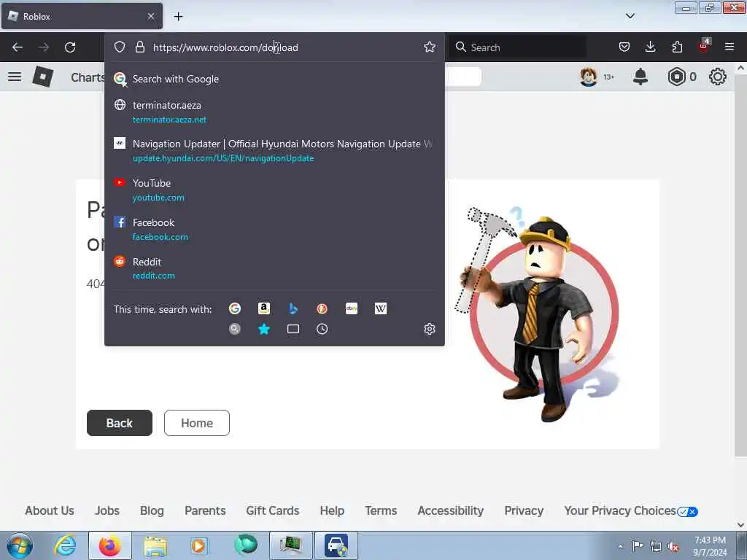Open the Terms footer link
The height and width of the screenshot is (560, 747).
click(x=381, y=510)
